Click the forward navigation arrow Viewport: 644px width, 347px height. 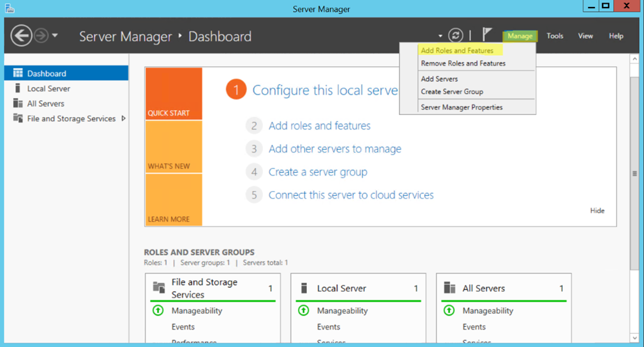tap(41, 36)
